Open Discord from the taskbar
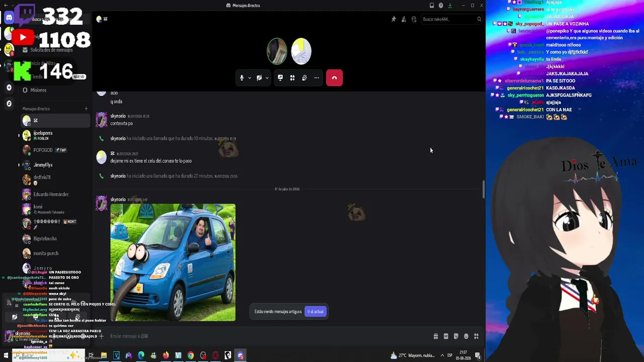This screenshot has height=362, width=644. [x=240, y=356]
